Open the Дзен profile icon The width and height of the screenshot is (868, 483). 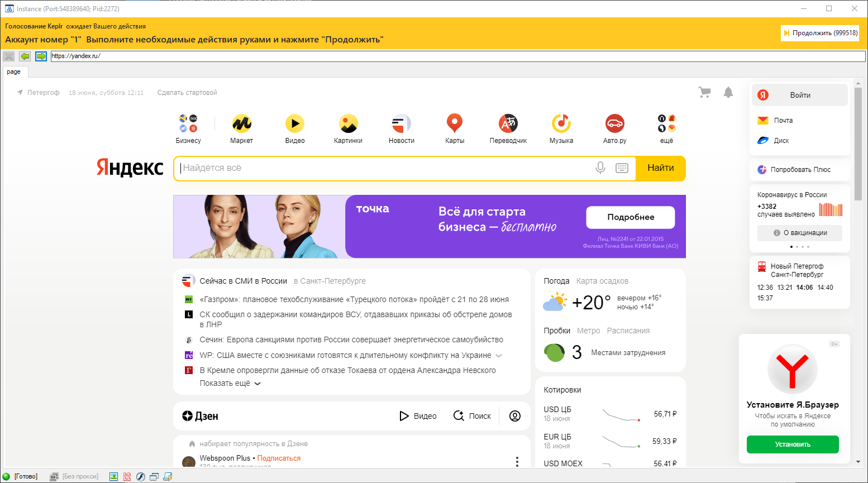point(515,416)
